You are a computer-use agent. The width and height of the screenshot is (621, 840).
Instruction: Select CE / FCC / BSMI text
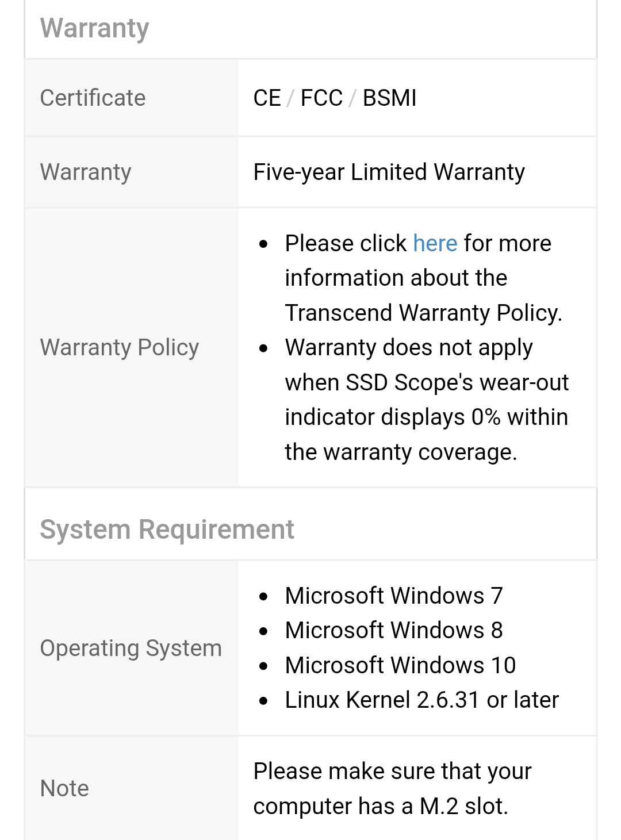[335, 98]
